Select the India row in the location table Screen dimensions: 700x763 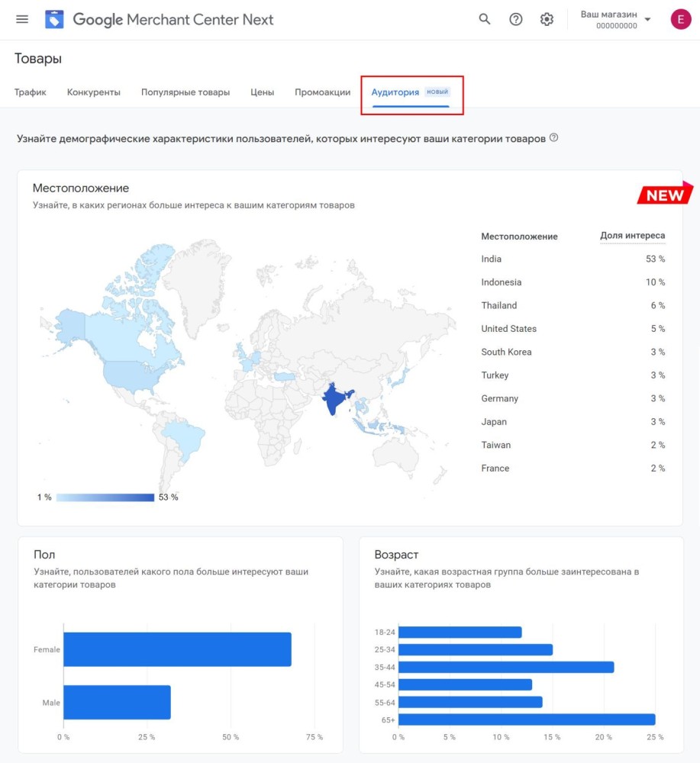573,259
